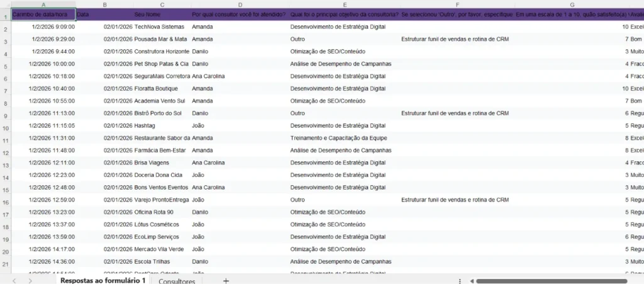Click the 'Por qual consultor você foi atendido?' header
The height and width of the screenshot is (284, 644).
point(240,14)
